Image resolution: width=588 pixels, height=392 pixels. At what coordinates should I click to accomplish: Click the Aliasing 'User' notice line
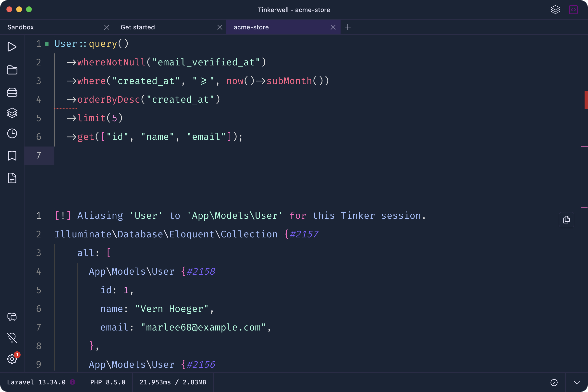point(240,216)
